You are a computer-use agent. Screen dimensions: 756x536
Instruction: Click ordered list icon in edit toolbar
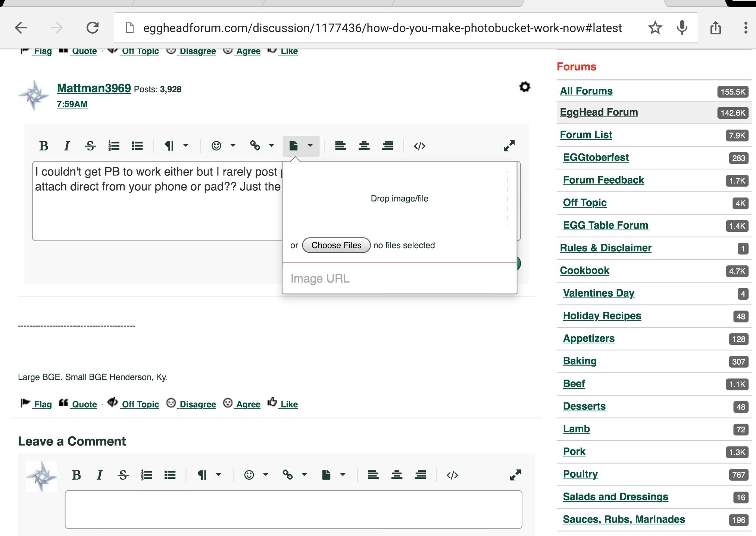113,146
